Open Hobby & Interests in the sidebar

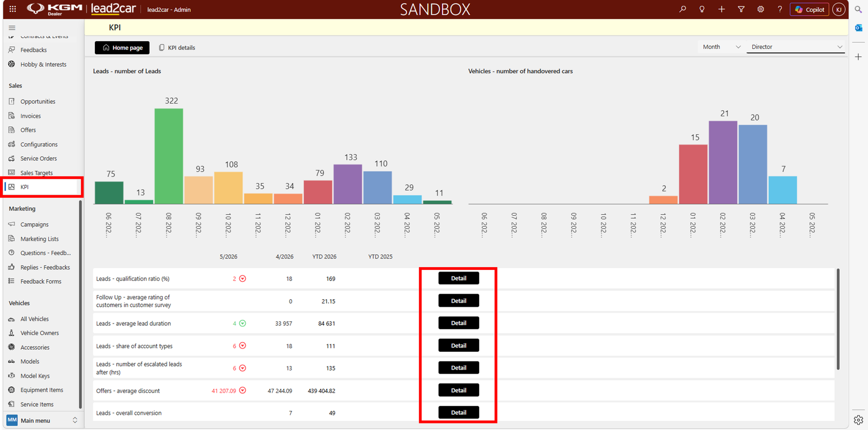coord(43,65)
